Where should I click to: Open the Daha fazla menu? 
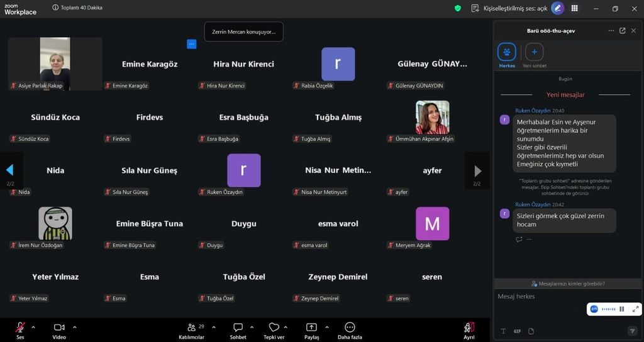tap(350, 328)
